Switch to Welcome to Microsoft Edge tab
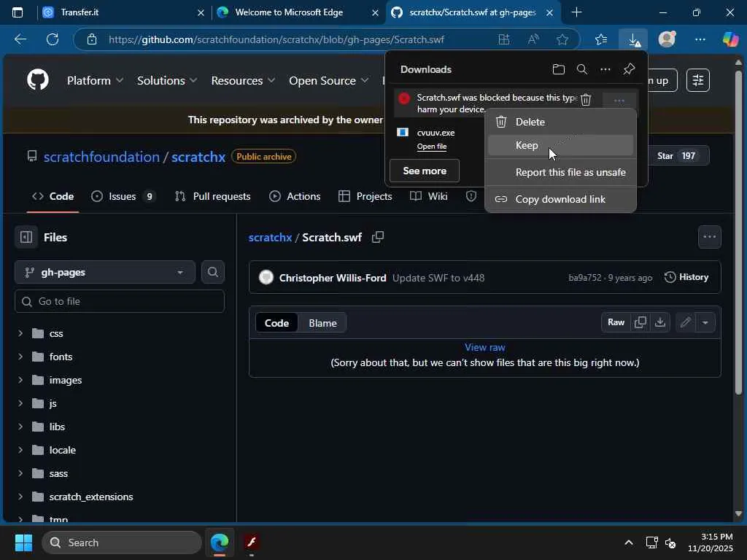Screen dimensions: 747x560 click(x=298, y=12)
